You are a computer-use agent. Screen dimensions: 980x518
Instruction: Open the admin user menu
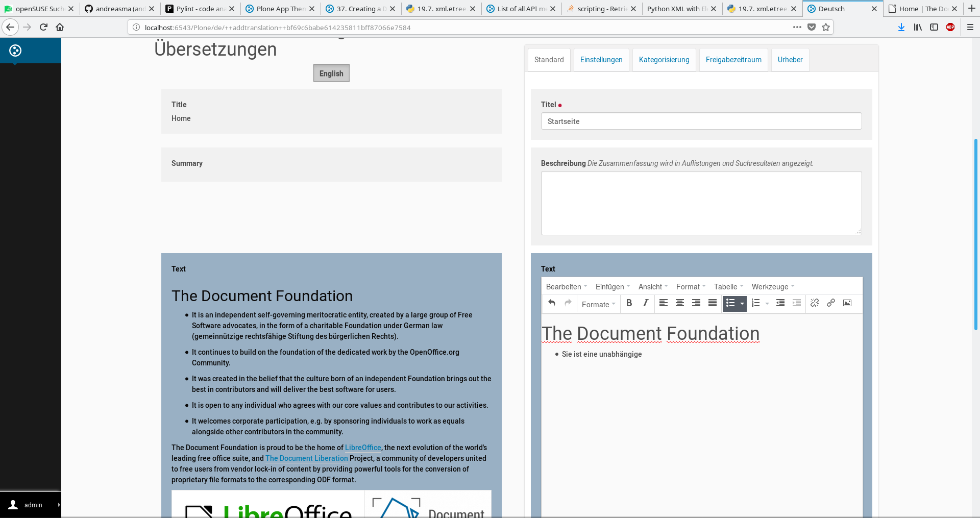pos(31,505)
